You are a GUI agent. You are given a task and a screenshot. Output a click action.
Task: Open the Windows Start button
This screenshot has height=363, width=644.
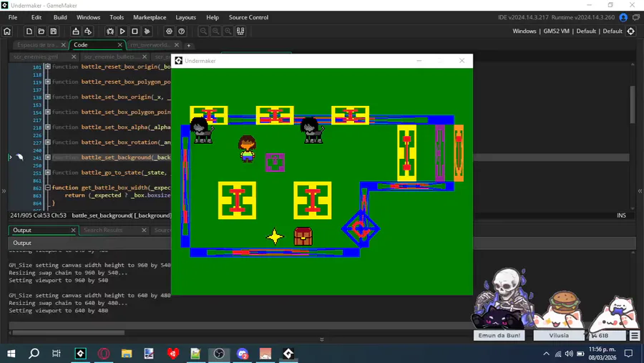(11, 354)
